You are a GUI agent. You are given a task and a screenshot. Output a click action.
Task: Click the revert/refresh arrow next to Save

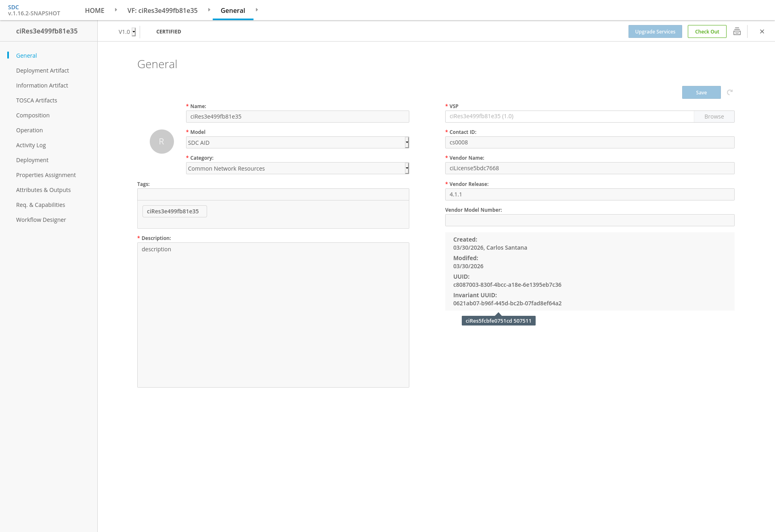730,92
